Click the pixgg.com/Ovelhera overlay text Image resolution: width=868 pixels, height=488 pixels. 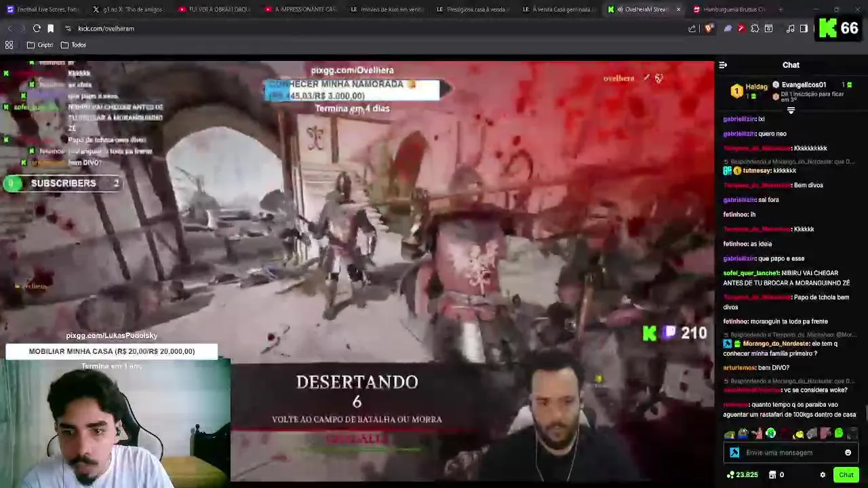[x=352, y=70]
